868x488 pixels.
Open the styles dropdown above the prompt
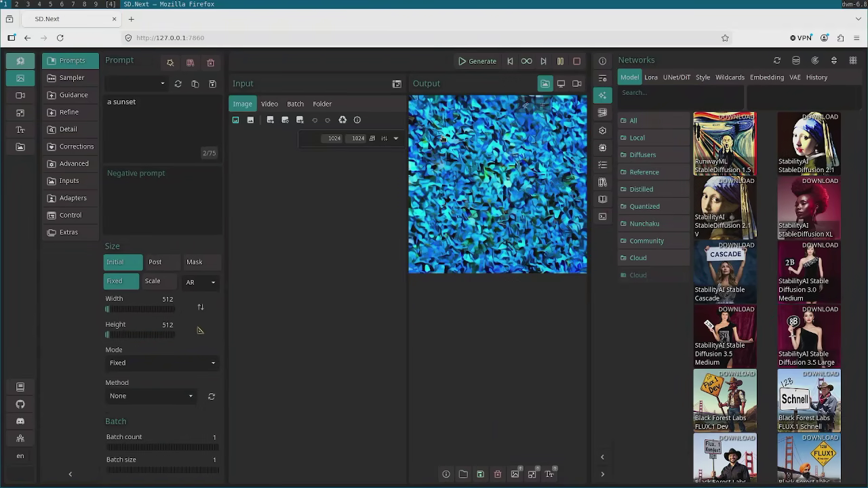[136, 84]
